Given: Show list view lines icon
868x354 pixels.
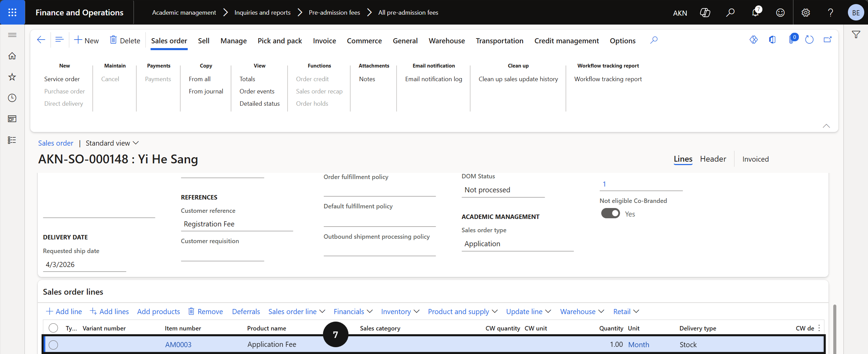Looking at the screenshot, I should (x=59, y=40).
